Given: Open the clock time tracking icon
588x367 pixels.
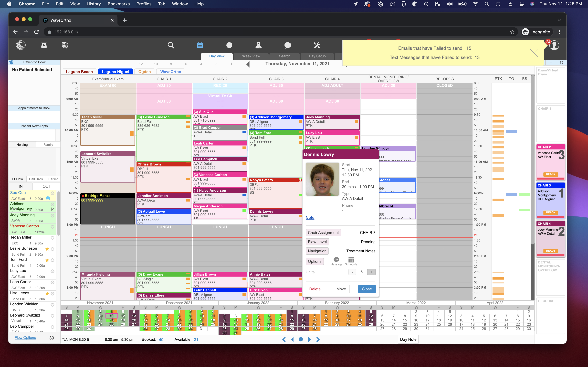Looking at the screenshot, I should [x=229, y=45].
